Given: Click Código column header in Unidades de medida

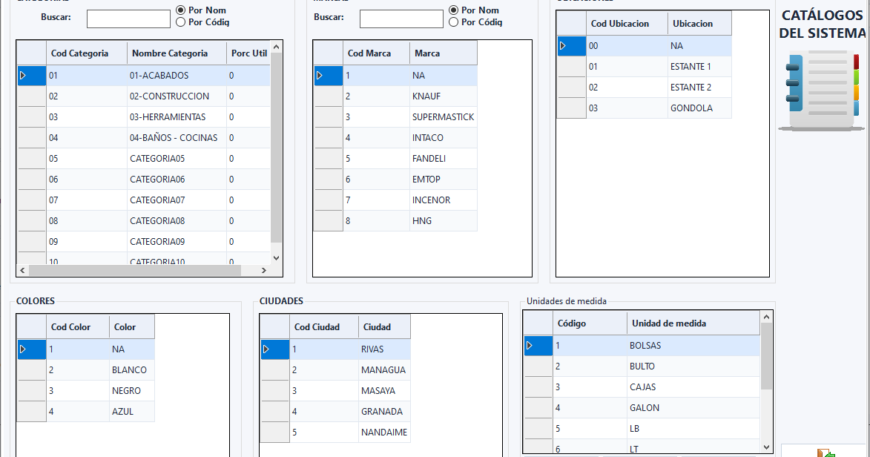Looking at the screenshot, I should pos(590,323).
